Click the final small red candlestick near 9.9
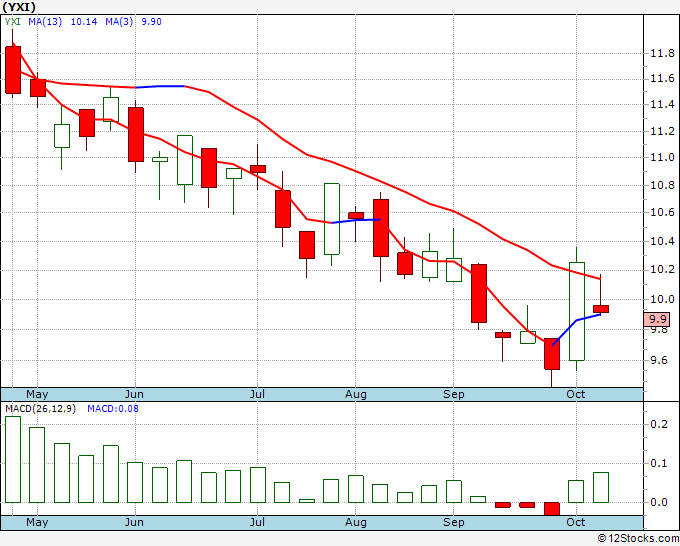This screenshot has width=680, height=546. [601, 309]
